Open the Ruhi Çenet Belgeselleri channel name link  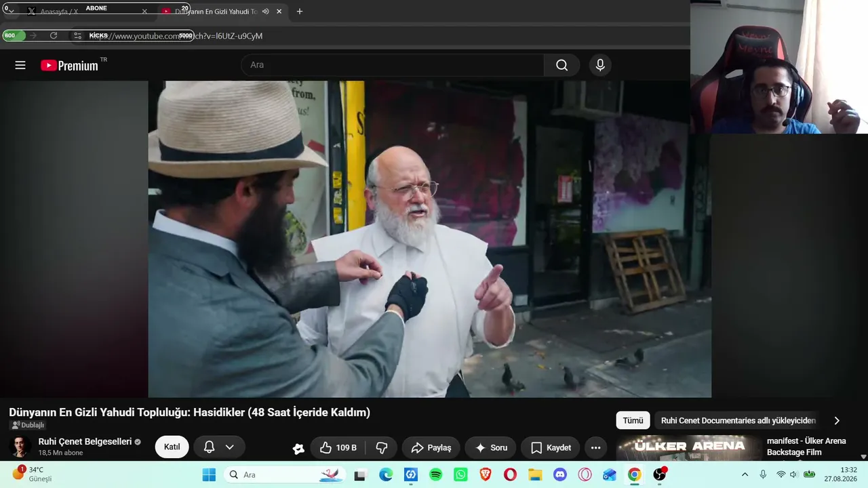pos(85,441)
